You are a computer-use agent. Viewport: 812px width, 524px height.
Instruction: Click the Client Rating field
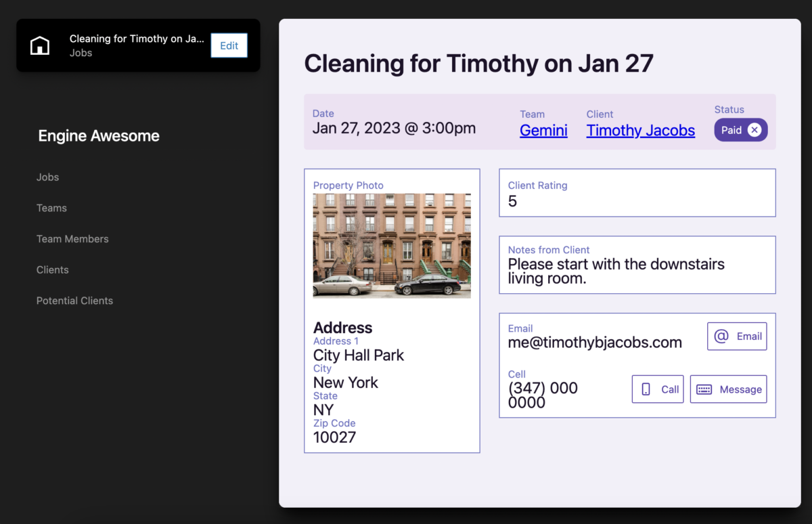point(637,193)
